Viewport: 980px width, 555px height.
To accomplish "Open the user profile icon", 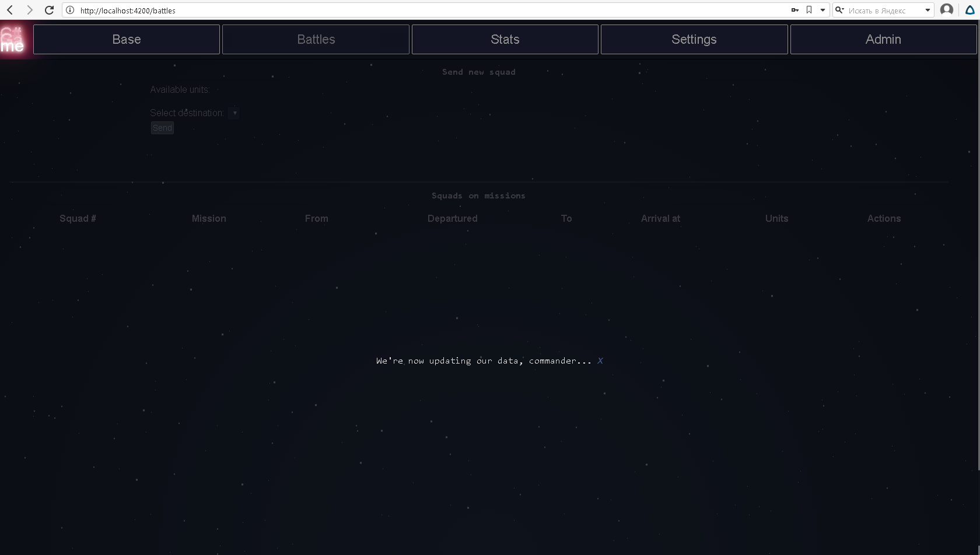I will [x=947, y=10].
